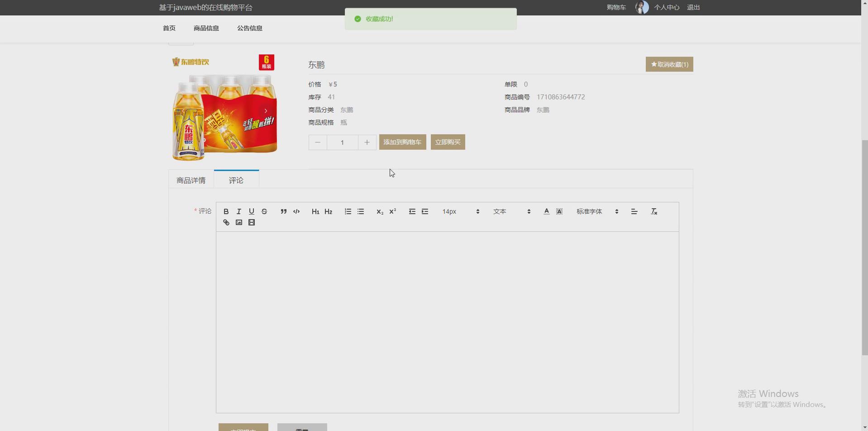Apply Heading 1 style
This screenshot has width=868, height=431.
(315, 211)
